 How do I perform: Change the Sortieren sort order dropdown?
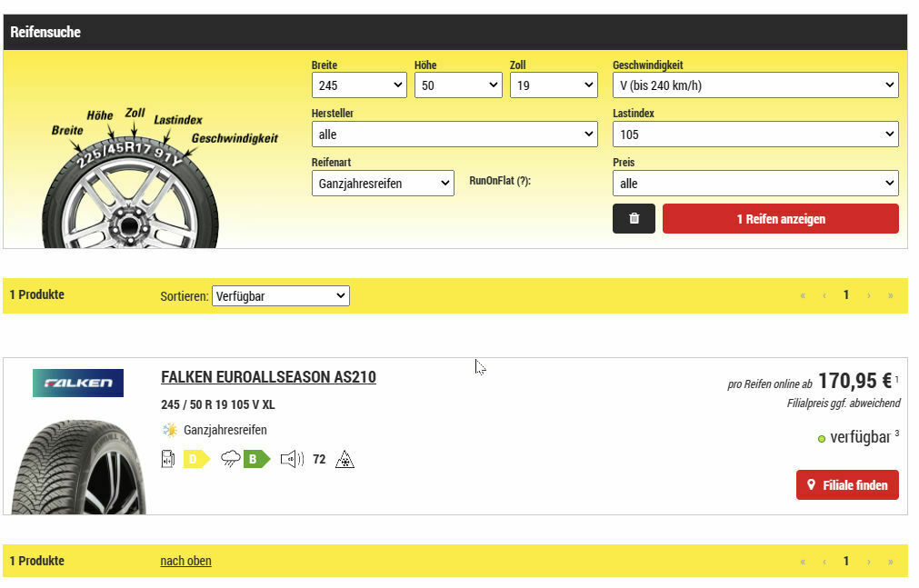click(280, 295)
